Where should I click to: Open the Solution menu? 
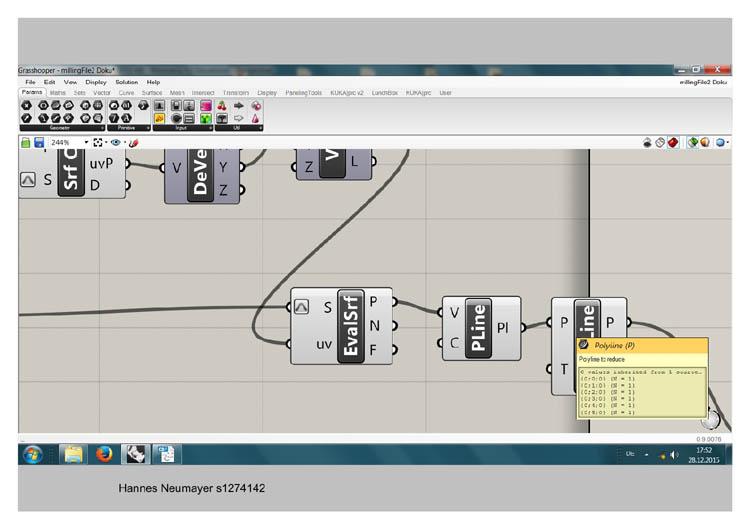[126, 82]
